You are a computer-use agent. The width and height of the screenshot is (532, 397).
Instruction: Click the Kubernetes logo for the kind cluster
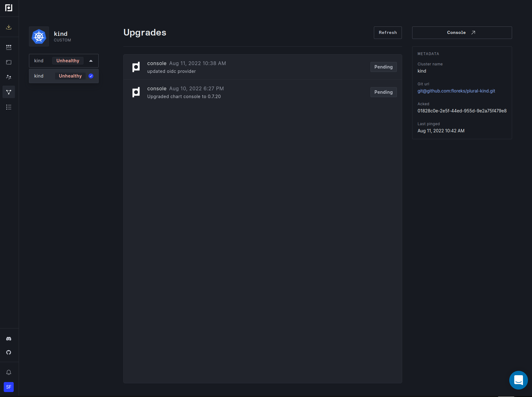pyautogui.click(x=39, y=36)
